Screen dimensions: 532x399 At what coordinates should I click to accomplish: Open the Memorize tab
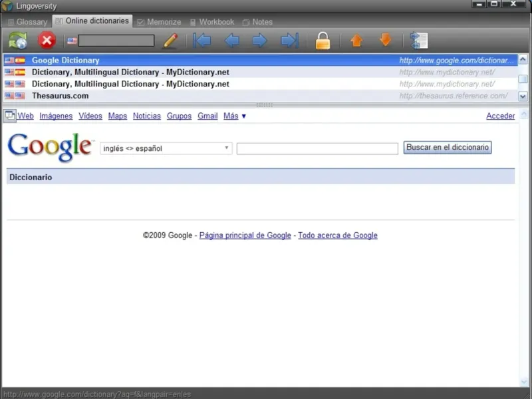coord(159,22)
